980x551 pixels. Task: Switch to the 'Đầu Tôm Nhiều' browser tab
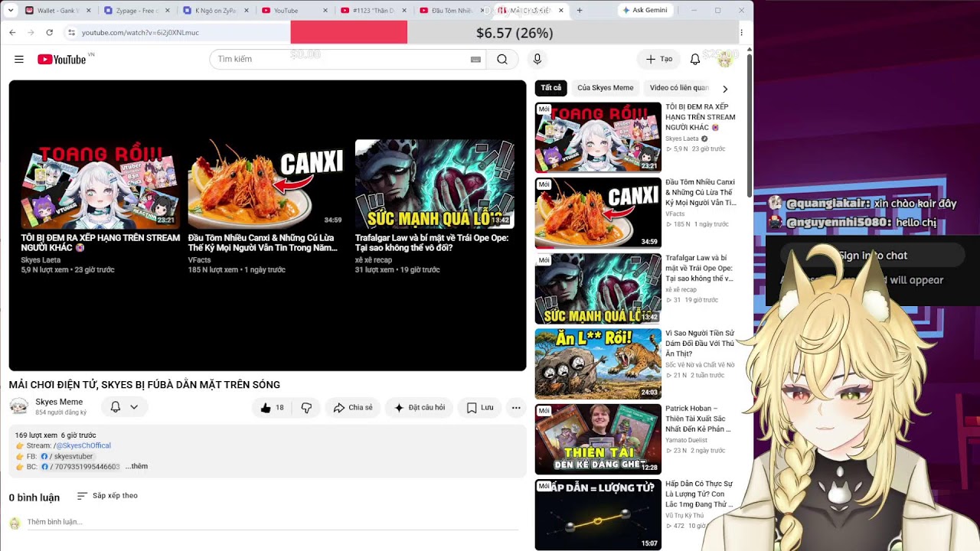452,11
